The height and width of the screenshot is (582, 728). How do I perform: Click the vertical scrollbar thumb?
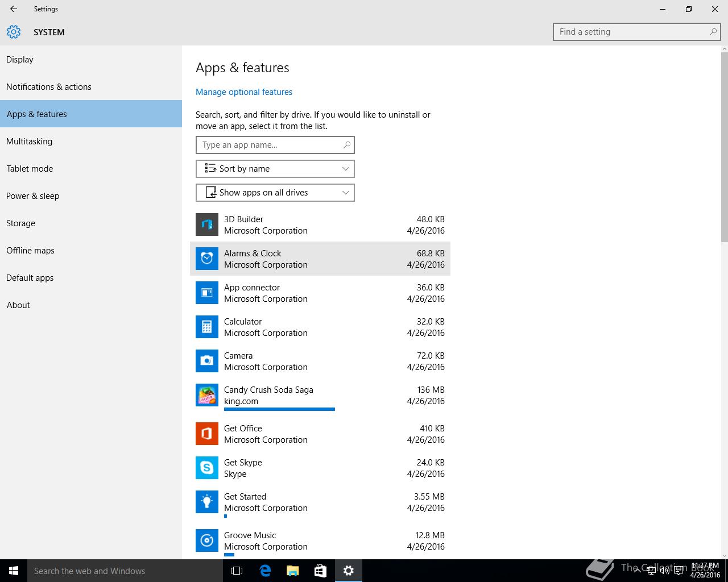[724, 148]
